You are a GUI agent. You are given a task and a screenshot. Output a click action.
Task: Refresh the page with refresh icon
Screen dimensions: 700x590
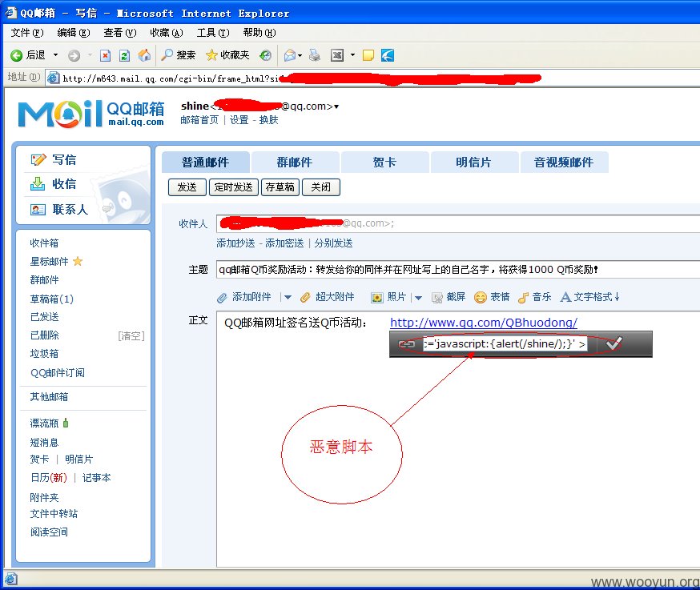[125, 55]
